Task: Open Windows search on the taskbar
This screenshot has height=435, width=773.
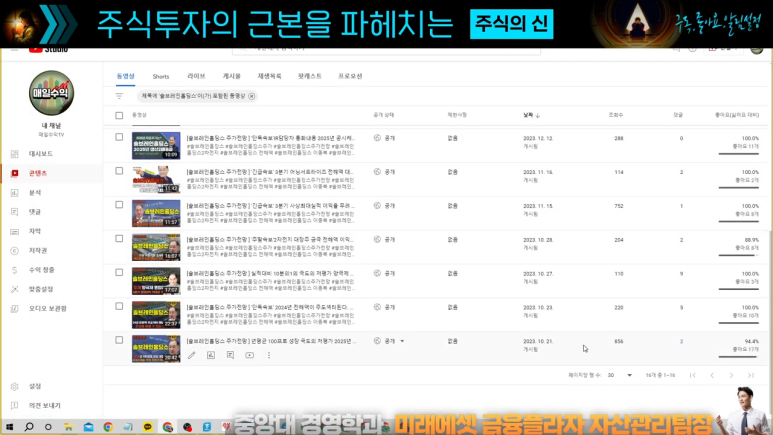Action: coord(29,427)
